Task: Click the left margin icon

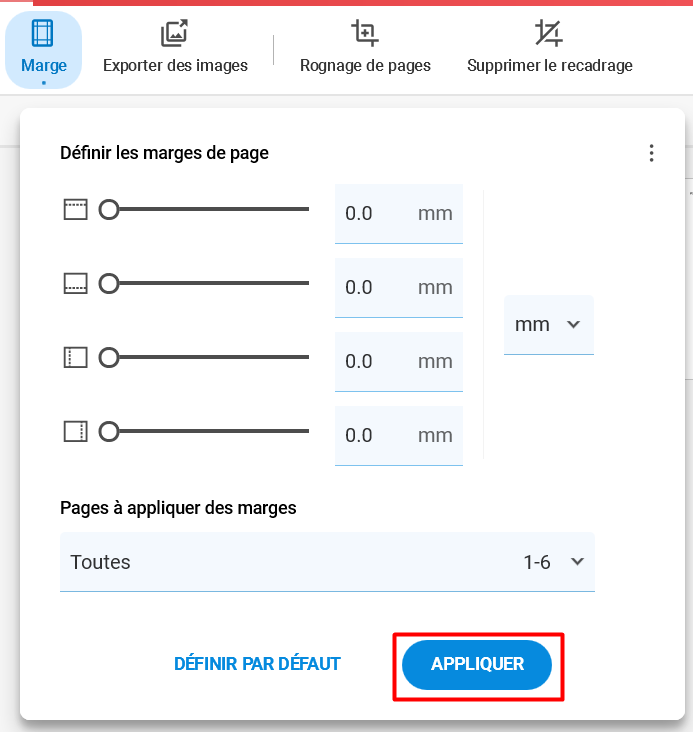Action: pos(76,358)
